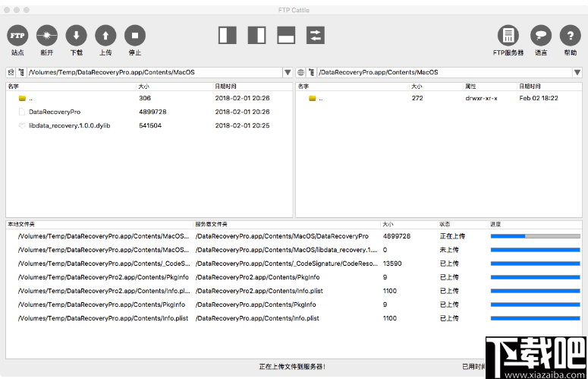Click the local path field /Volumes/Temp/...
Viewport: 588px width, 379px height.
point(155,72)
